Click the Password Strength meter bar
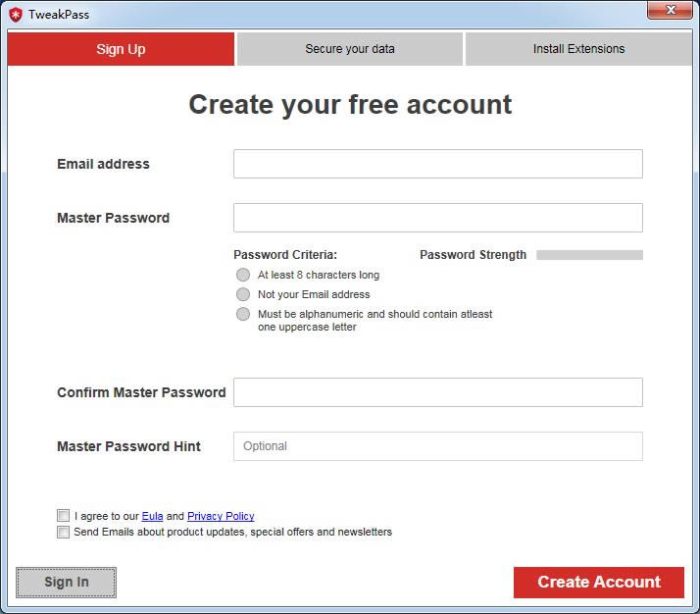The height and width of the screenshot is (614, 700). (589, 255)
